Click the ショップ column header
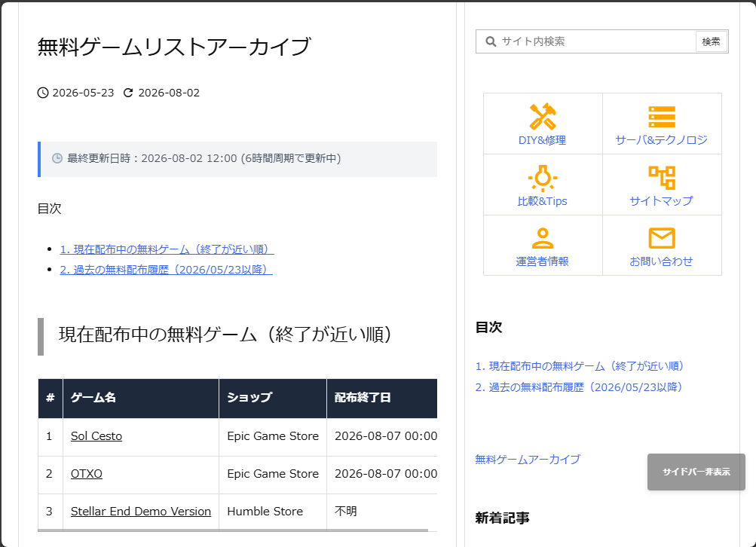 click(273, 398)
